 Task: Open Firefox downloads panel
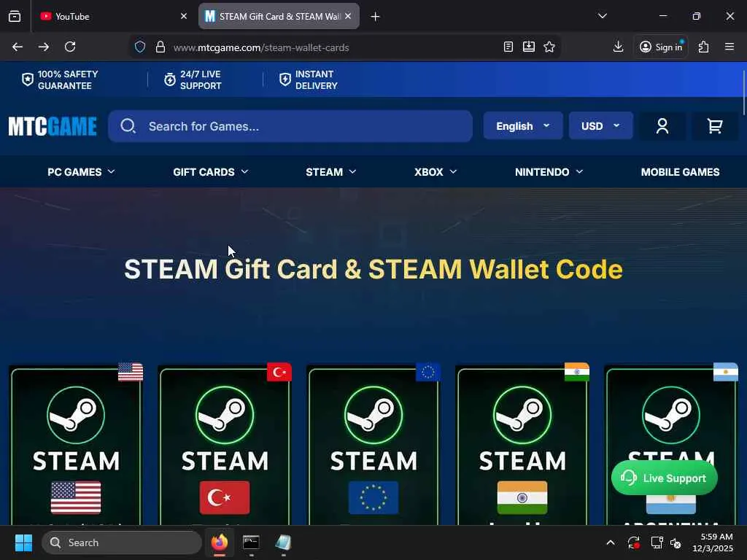pyautogui.click(x=619, y=47)
